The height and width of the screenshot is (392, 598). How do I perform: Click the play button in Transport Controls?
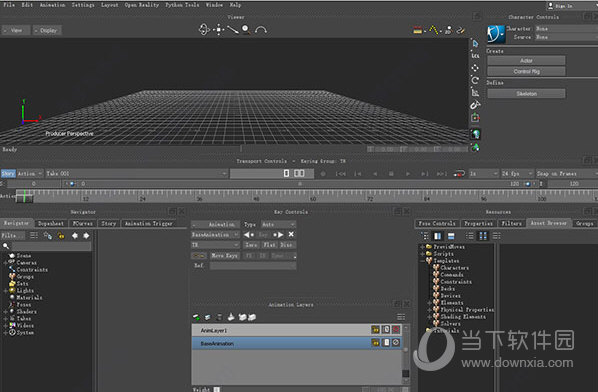point(408,174)
